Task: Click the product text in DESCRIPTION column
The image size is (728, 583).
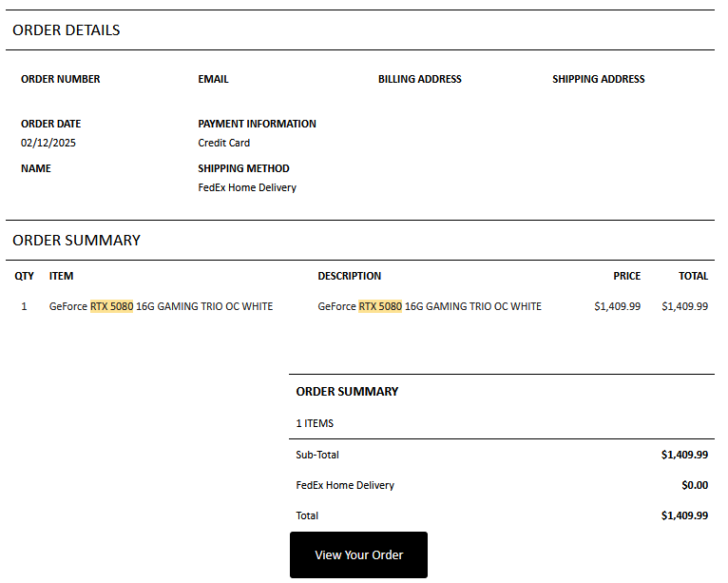Action: [x=430, y=306]
